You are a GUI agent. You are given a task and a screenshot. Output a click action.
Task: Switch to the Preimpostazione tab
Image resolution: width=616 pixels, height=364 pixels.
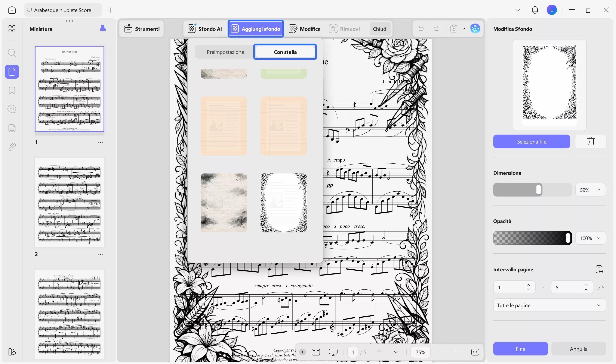[x=225, y=52]
